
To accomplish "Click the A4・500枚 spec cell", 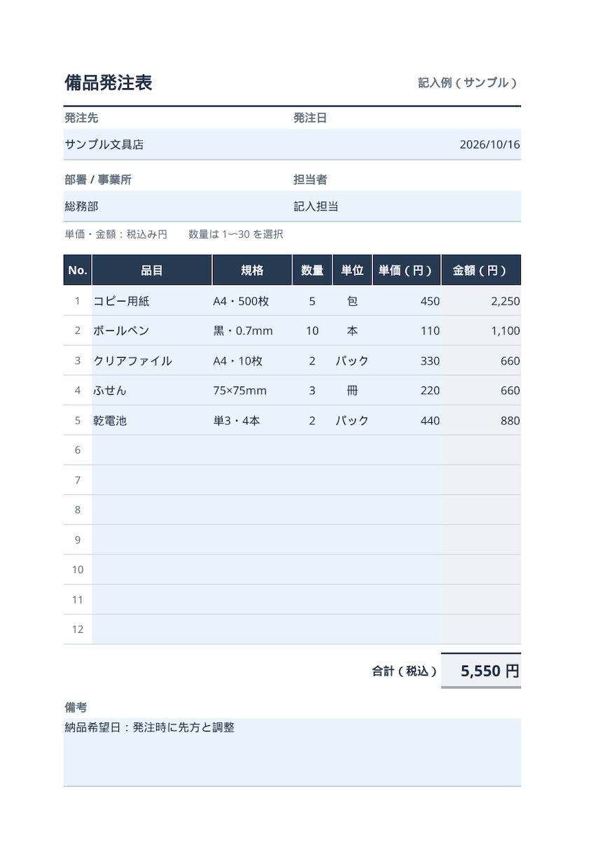I will [252, 301].
